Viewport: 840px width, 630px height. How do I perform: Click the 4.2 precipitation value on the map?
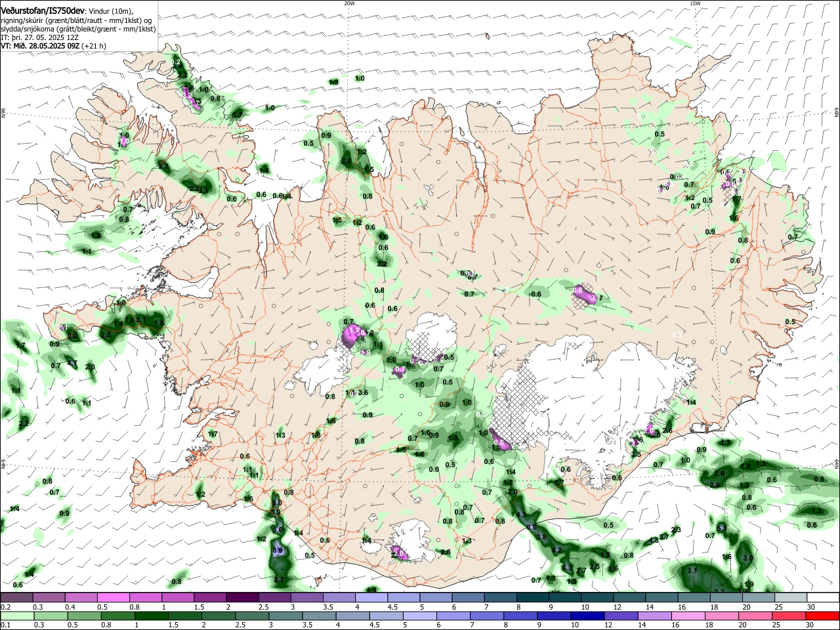pyautogui.click(x=556, y=550)
